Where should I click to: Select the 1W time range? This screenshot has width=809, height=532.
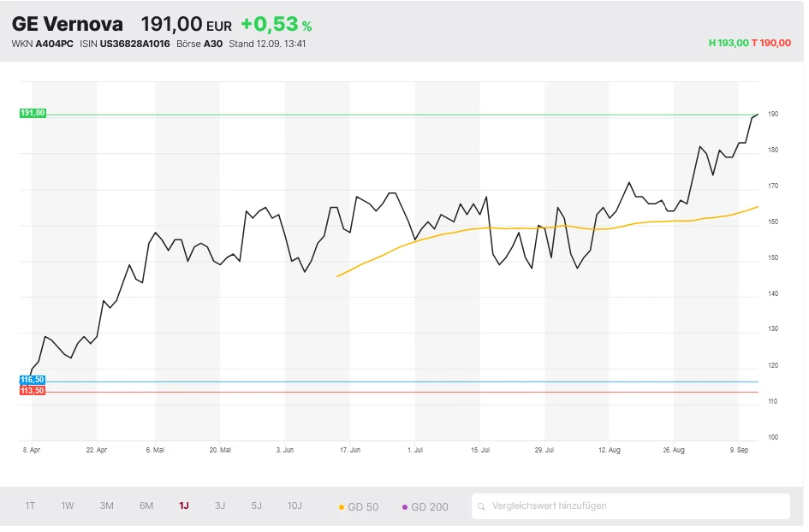coord(68,505)
